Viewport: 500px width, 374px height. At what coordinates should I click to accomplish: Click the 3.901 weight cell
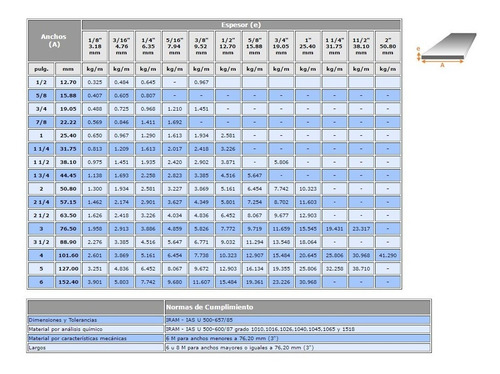pyautogui.click(x=95, y=282)
